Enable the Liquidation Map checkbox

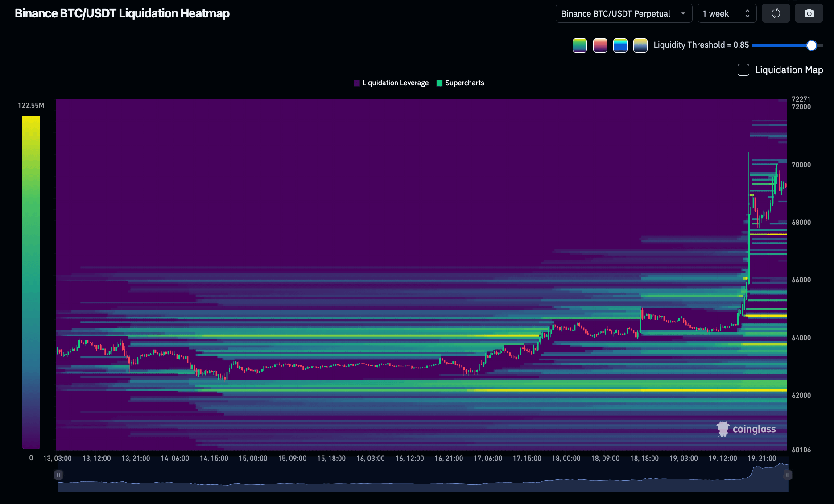click(x=743, y=70)
